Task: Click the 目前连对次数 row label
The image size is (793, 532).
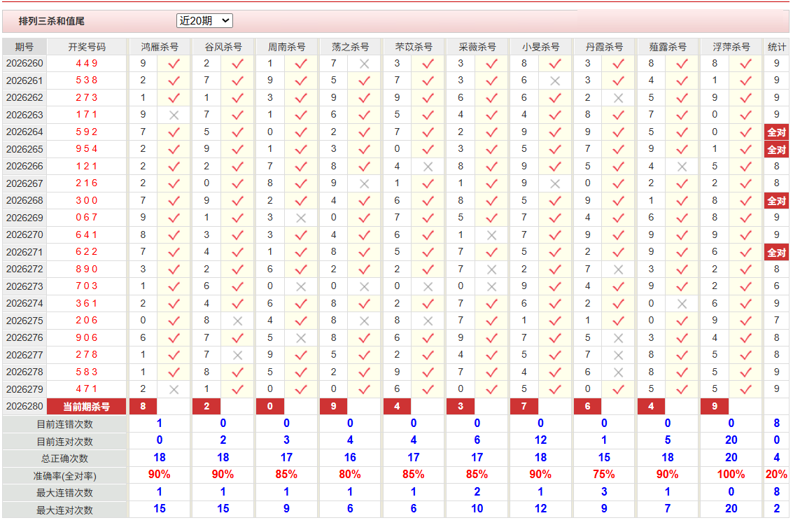Action: (x=64, y=442)
